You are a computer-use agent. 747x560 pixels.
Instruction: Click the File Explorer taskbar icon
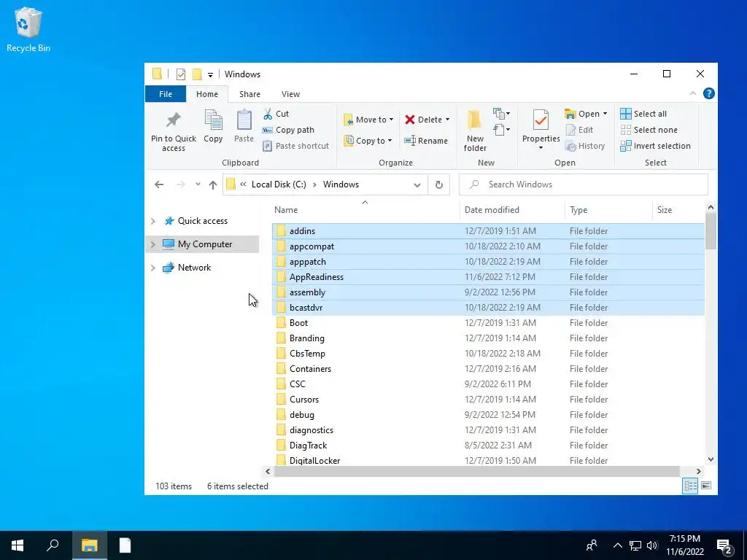pos(90,545)
